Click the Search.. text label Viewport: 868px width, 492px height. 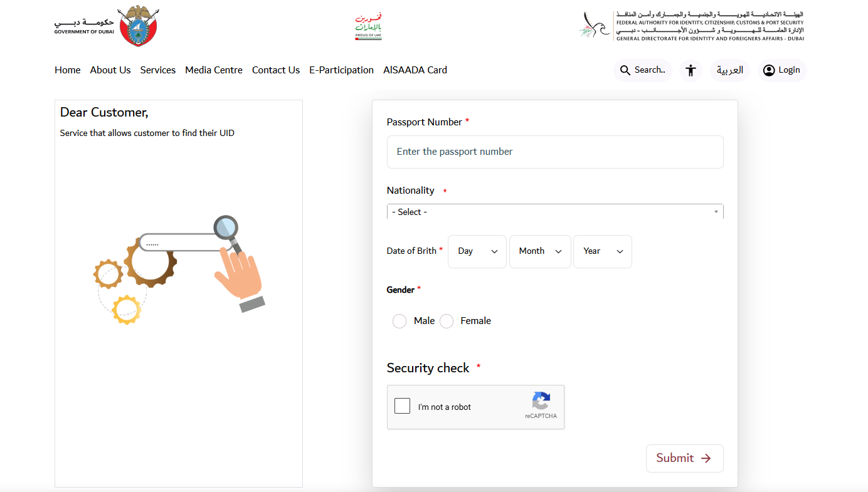coord(650,70)
